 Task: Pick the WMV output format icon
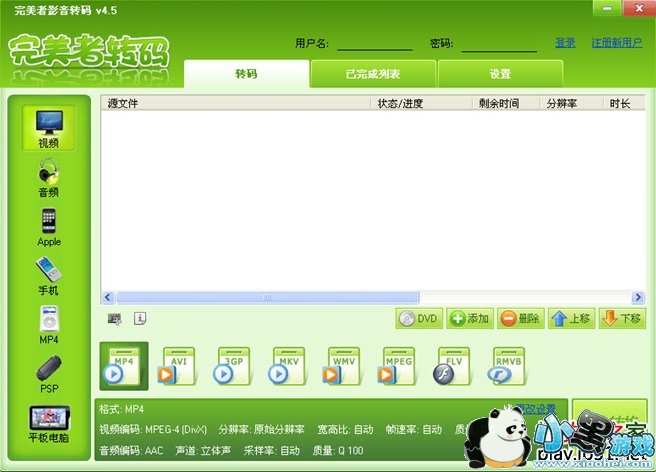342,366
